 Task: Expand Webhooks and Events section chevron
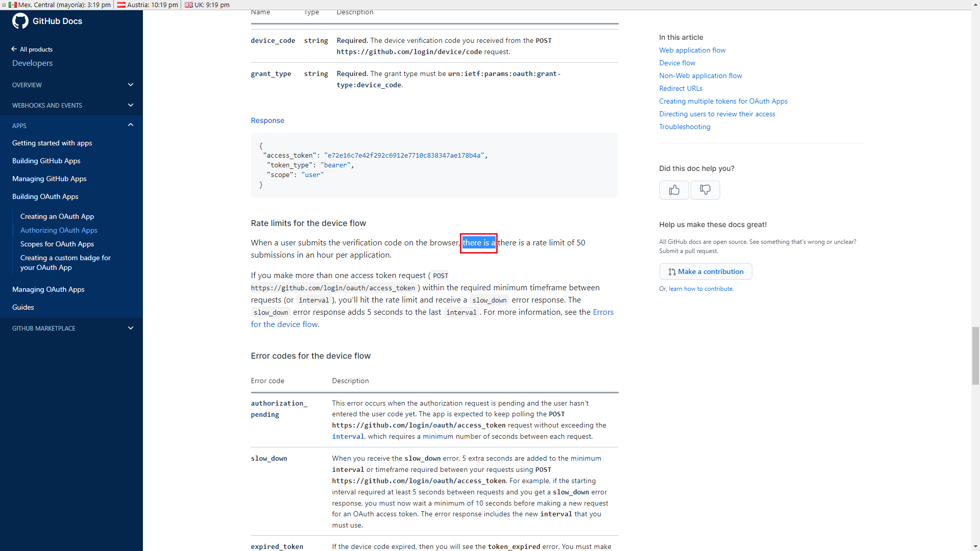(131, 105)
